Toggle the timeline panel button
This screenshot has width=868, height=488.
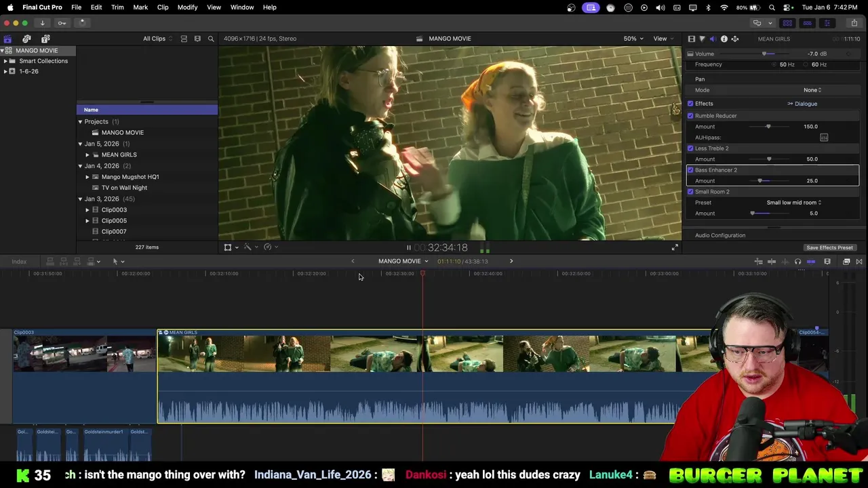coord(807,23)
